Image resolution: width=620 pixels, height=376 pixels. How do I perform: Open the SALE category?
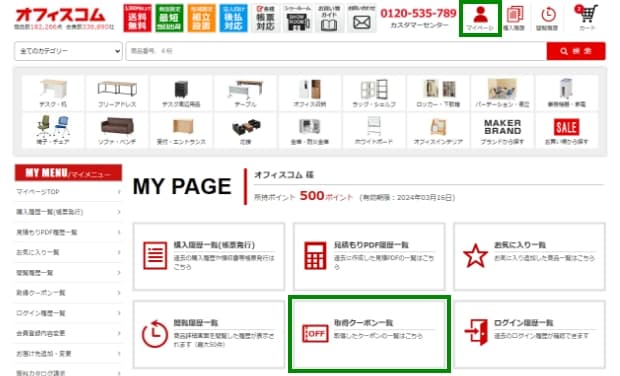[566, 130]
